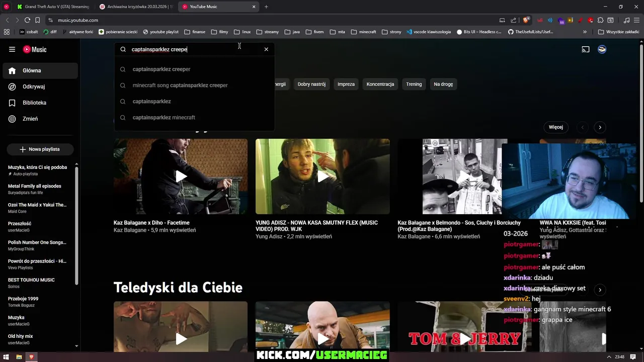Go to the Główna sidebar section
Image resolution: width=644 pixels, height=362 pixels.
(40, 70)
